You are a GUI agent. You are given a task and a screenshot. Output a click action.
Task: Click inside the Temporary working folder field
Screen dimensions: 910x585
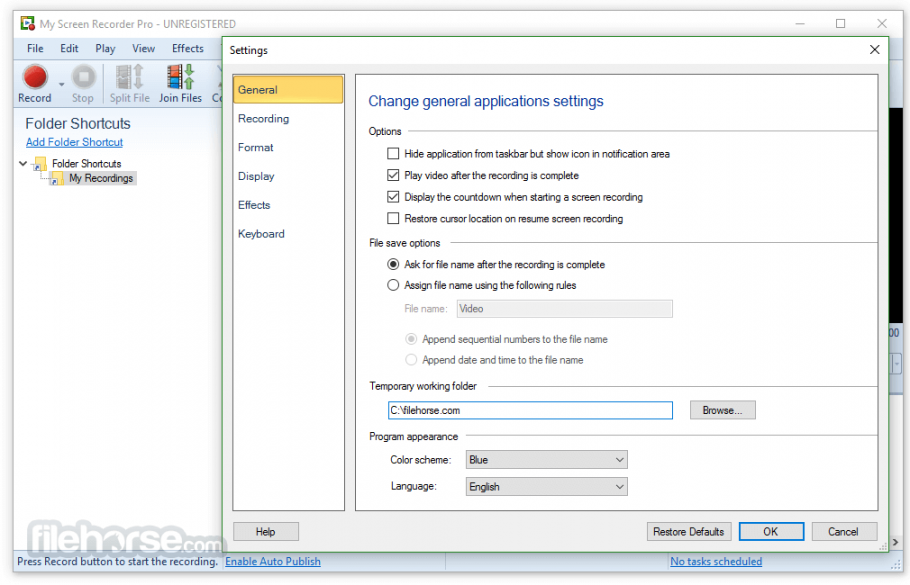(530, 410)
